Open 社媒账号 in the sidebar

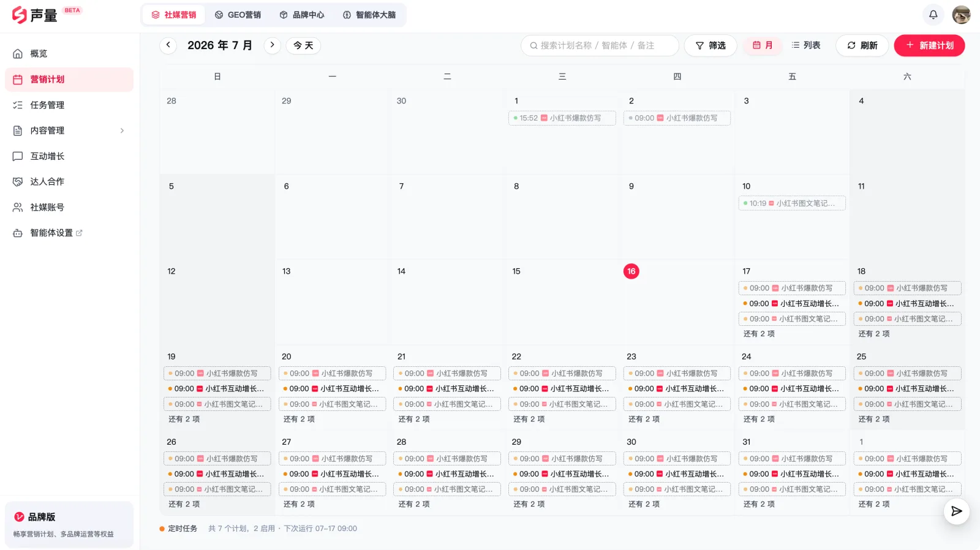tap(69, 208)
